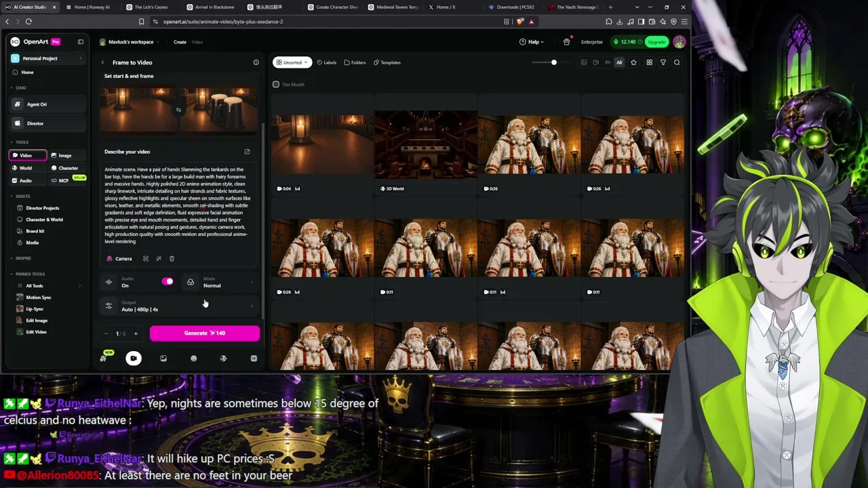Image resolution: width=868 pixels, height=488 pixels.
Task: Expand the Mode Normal setting
Action: pyautogui.click(x=220, y=282)
